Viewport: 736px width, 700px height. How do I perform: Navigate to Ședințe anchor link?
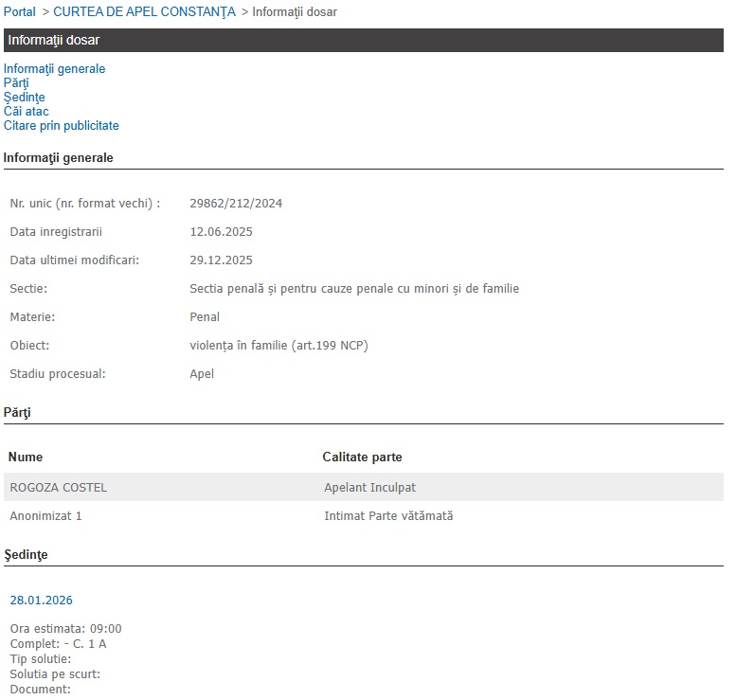click(x=24, y=98)
